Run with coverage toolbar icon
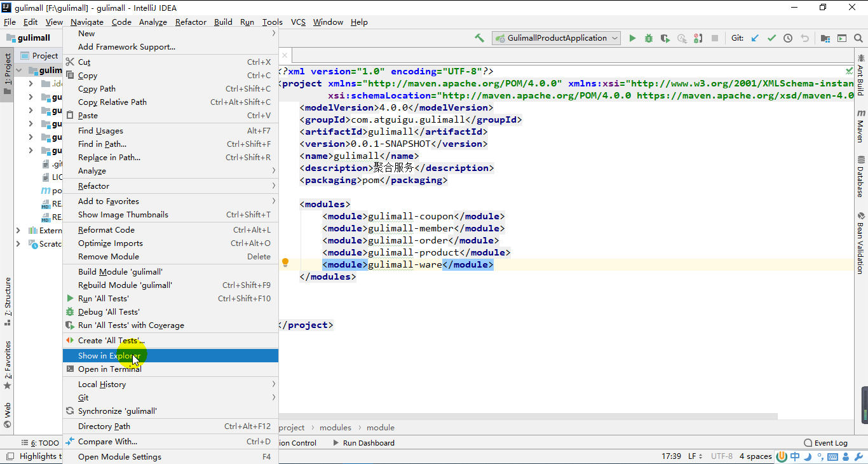This screenshot has width=868, height=464. [665, 38]
